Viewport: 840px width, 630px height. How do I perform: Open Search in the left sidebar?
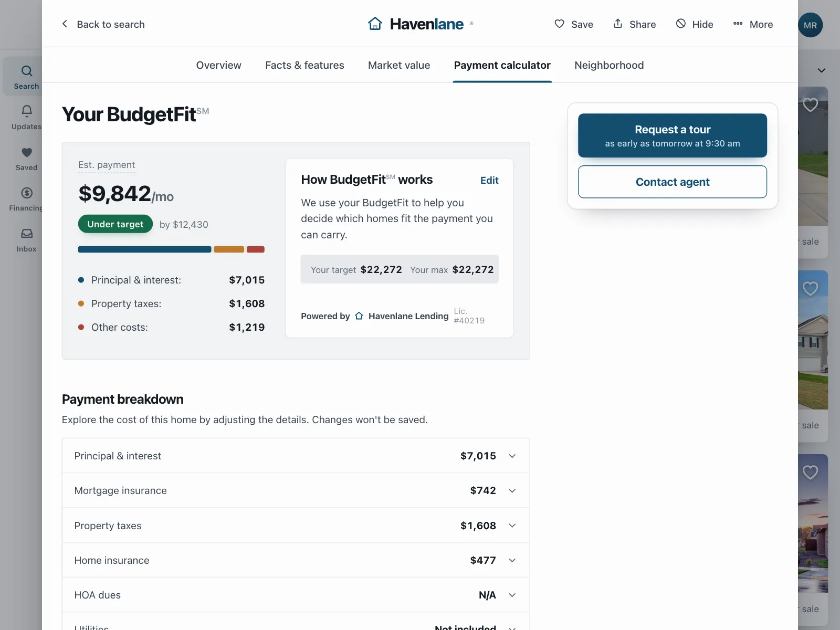[x=26, y=77]
